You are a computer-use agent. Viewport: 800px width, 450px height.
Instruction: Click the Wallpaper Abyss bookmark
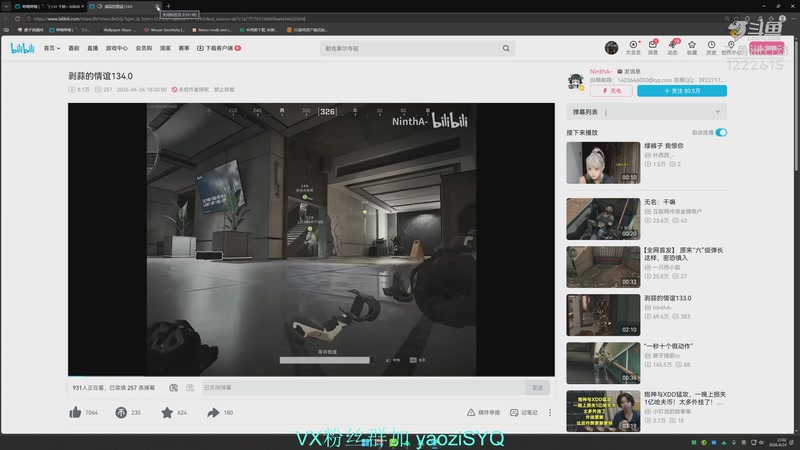tap(117, 30)
